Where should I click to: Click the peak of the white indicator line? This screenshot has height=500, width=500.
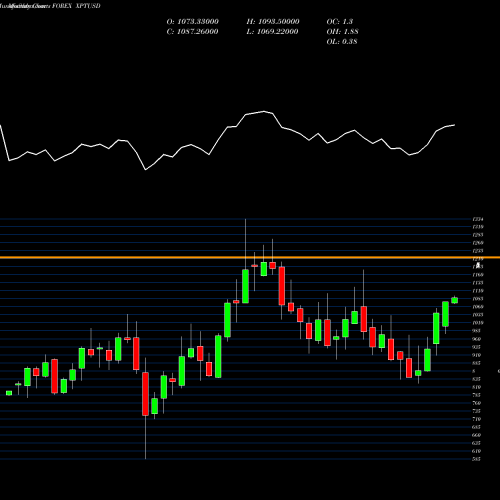coord(264,111)
